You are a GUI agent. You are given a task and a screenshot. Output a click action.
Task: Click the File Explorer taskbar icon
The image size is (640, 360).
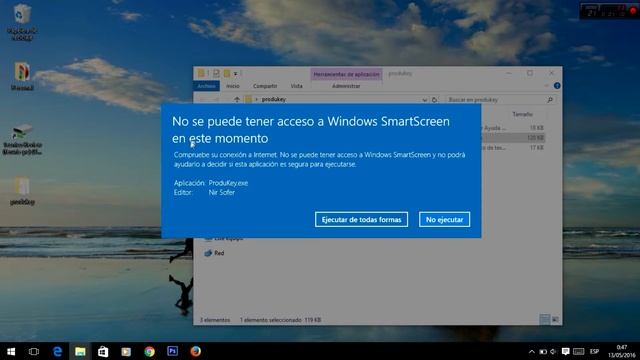80,351
